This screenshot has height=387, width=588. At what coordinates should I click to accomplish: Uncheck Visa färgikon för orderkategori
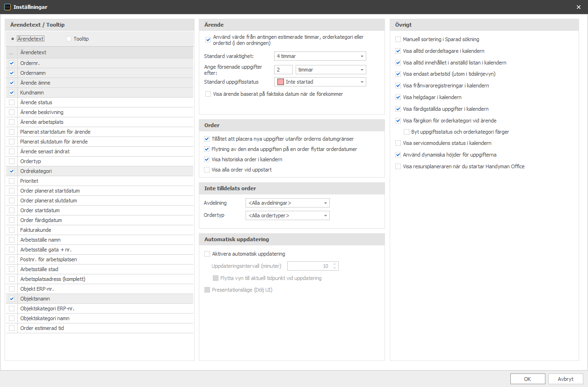[x=398, y=121]
